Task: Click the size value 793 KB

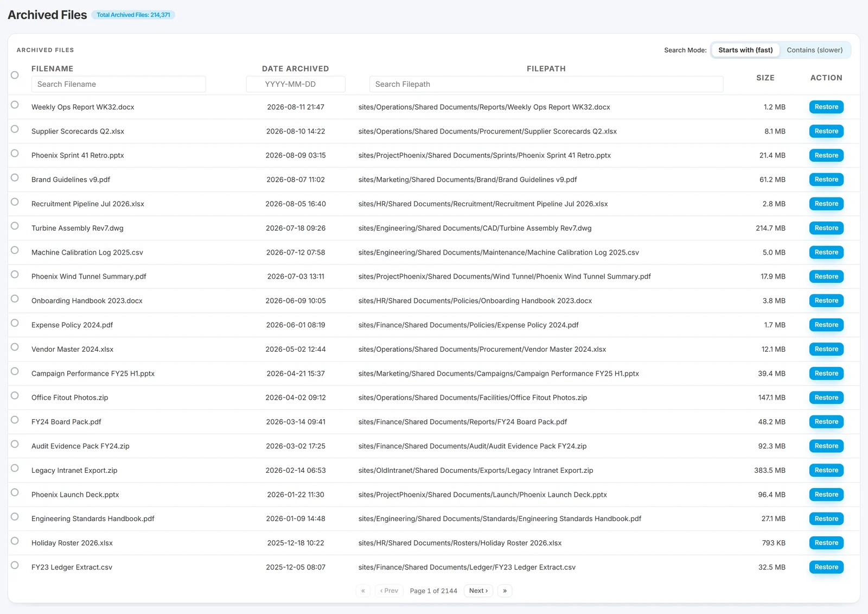Action: (774, 543)
